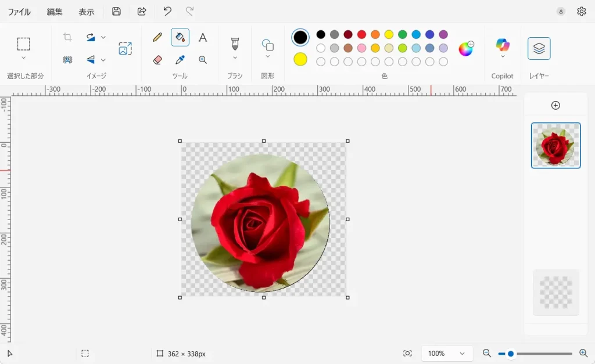Pick the brown palette swatch
This screenshot has height=364, width=595.
(x=348, y=48)
